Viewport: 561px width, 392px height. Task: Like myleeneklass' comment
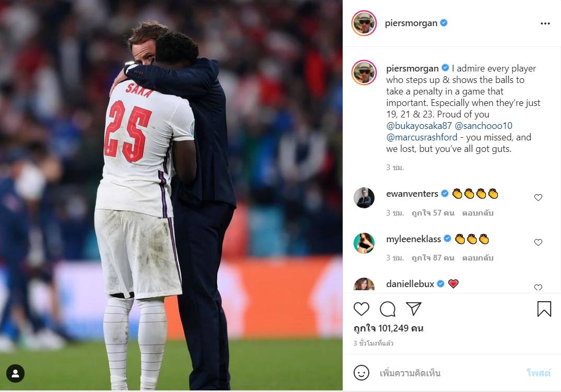(538, 243)
